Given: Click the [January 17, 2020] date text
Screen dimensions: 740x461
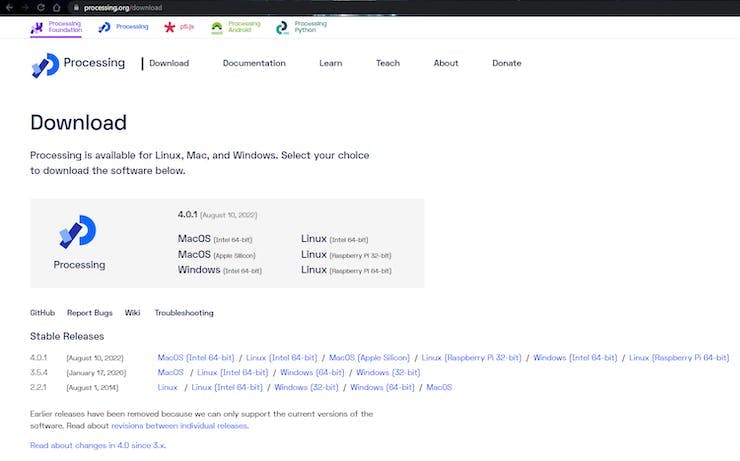Looking at the screenshot, I should 96,373.
